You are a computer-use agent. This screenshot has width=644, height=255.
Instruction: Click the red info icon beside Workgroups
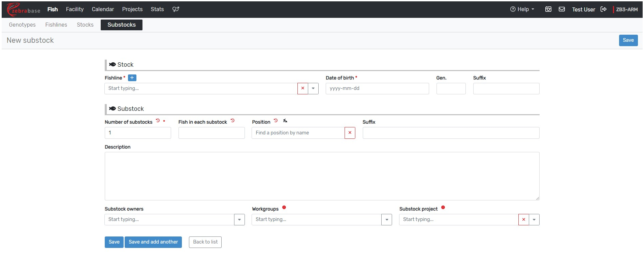[284, 208]
